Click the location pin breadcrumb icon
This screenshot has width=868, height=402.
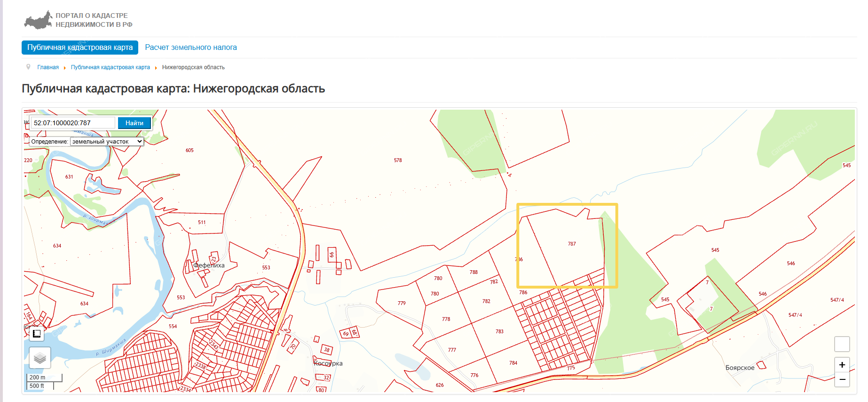pyautogui.click(x=28, y=67)
